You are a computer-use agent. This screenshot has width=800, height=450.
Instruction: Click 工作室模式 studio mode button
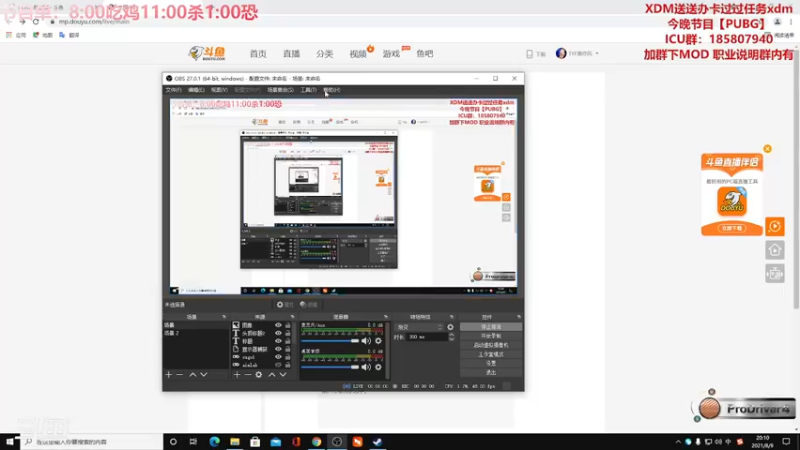[491, 354]
